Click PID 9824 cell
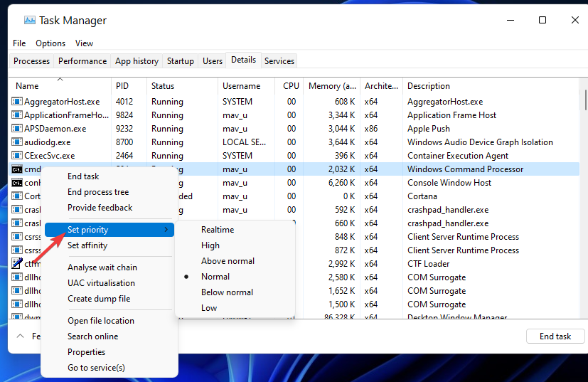The height and width of the screenshot is (382, 588). point(124,115)
